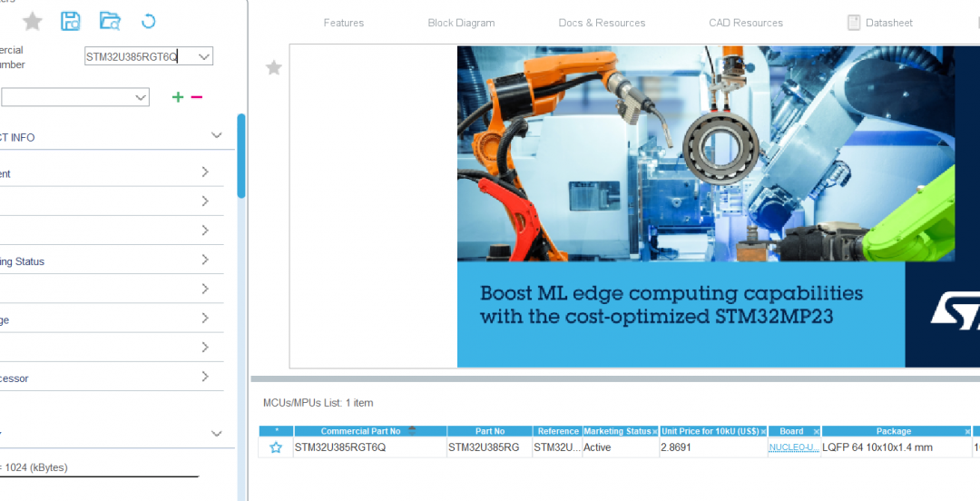Click the STM32U... reference cell
The width and height of the screenshot is (980, 501).
[557, 447]
